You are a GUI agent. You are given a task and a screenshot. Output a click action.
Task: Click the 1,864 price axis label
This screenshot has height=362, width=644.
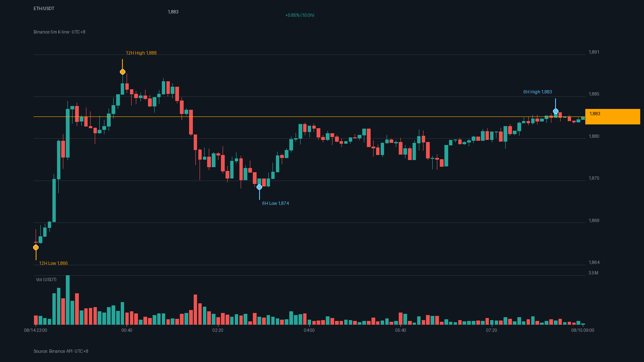(594, 262)
